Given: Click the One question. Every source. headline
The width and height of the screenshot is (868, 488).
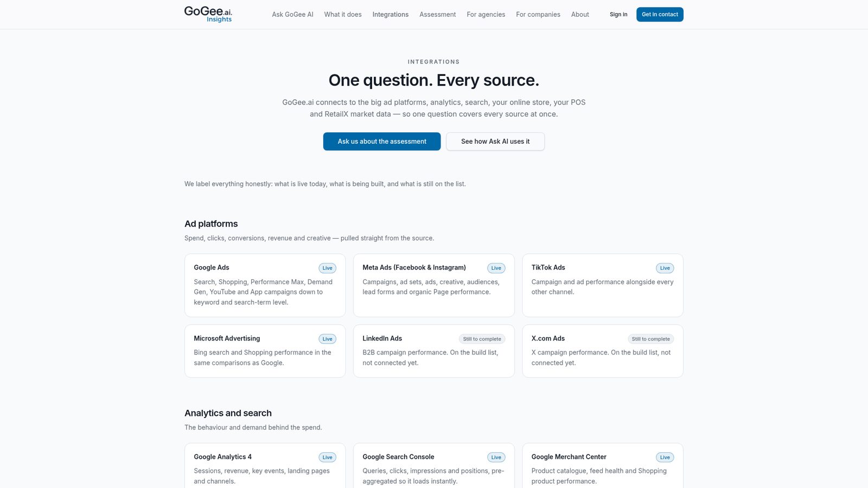Looking at the screenshot, I should click(434, 80).
